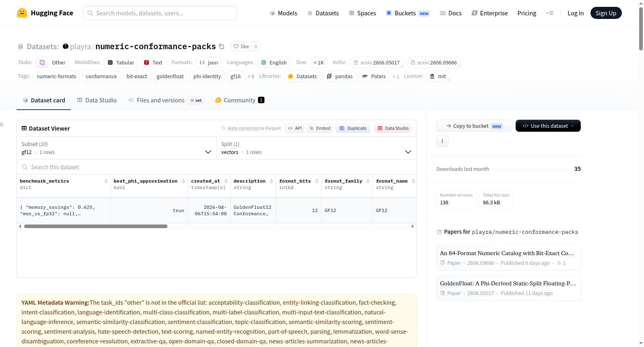Image resolution: width=644 pixels, height=347 pixels.
Task: Click the Sign Up button
Action: [x=606, y=13]
